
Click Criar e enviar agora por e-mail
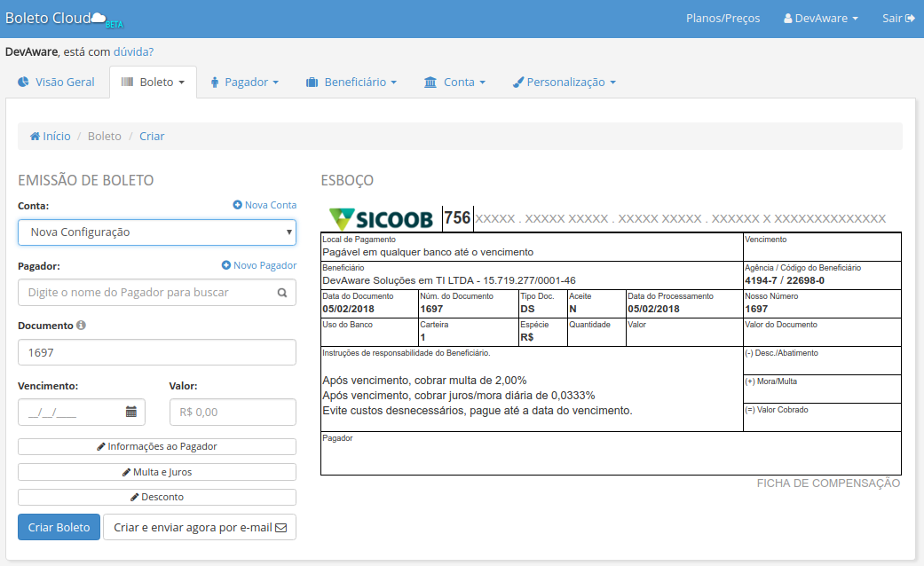[x=200, y=527]
